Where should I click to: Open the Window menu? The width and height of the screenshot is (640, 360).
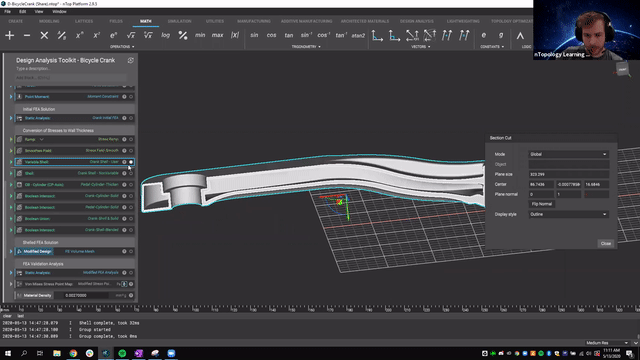point(59,12)
